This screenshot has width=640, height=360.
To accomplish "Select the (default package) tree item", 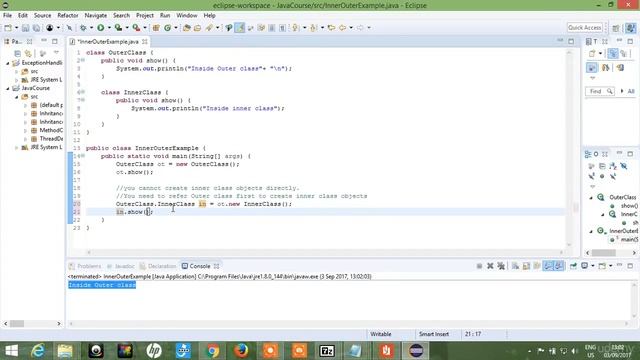I will click(x=47, y=105).
